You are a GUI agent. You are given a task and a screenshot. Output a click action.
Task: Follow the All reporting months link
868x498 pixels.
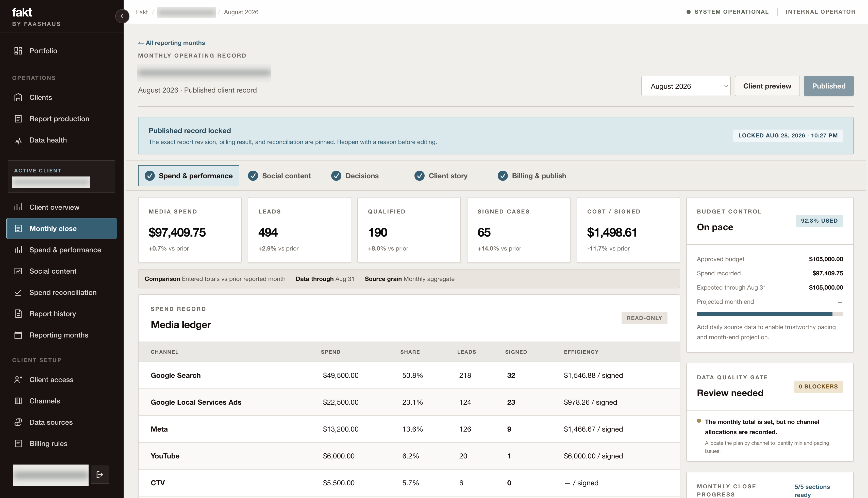[172, 43]
